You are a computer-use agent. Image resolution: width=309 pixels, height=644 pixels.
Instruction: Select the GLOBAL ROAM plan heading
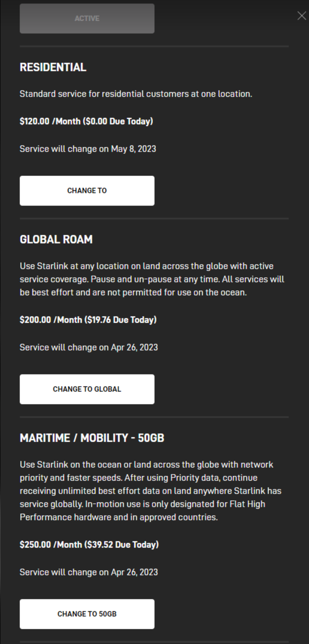[56, 239]
